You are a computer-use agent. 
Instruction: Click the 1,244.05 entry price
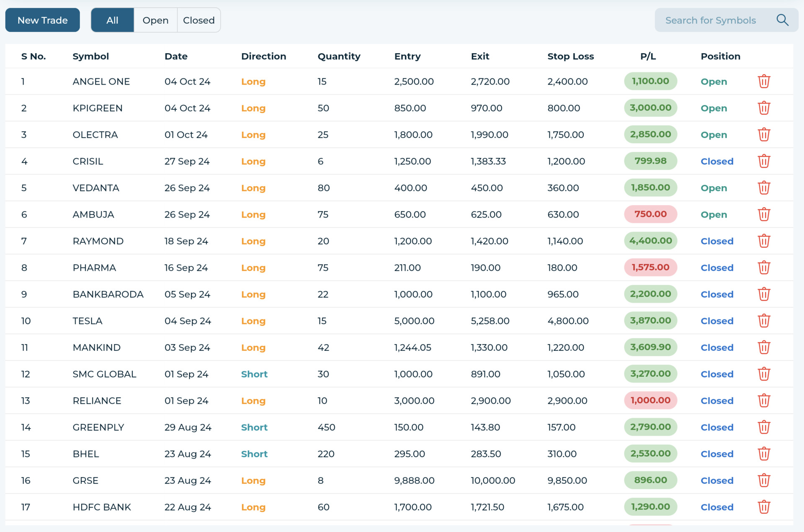(413, 347)
